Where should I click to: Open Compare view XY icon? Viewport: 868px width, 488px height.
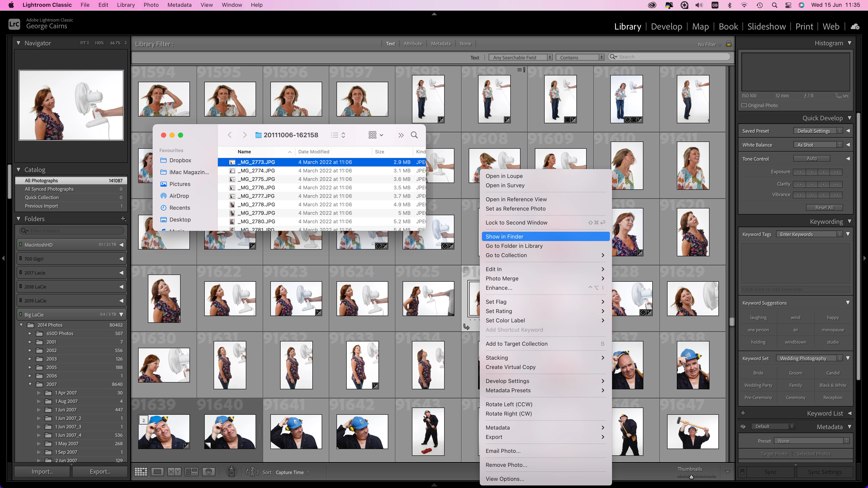174,472
